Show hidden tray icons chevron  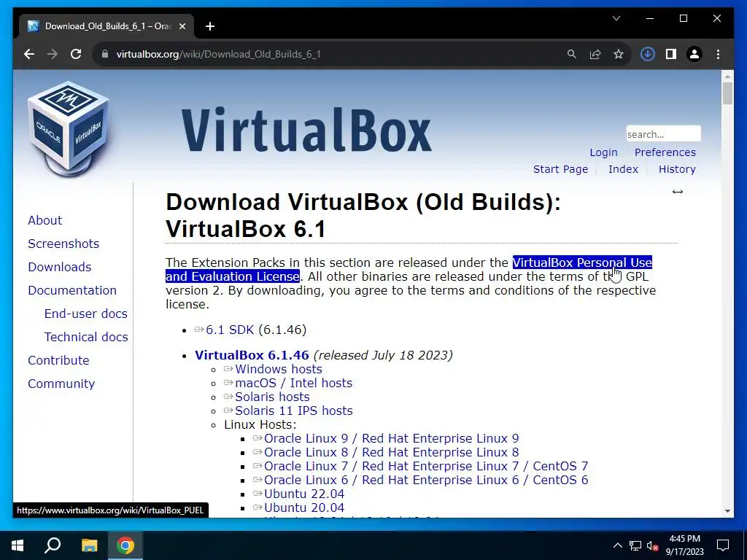point(617,545)
